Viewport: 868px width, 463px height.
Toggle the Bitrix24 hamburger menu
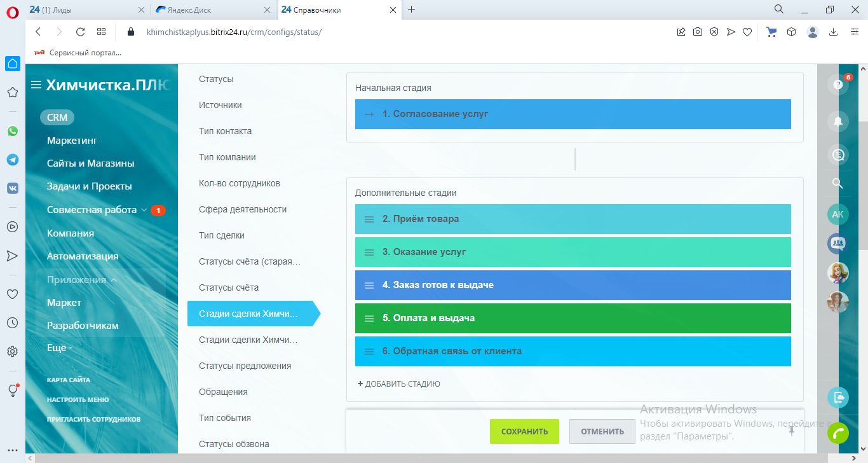(x=36, y=85)
